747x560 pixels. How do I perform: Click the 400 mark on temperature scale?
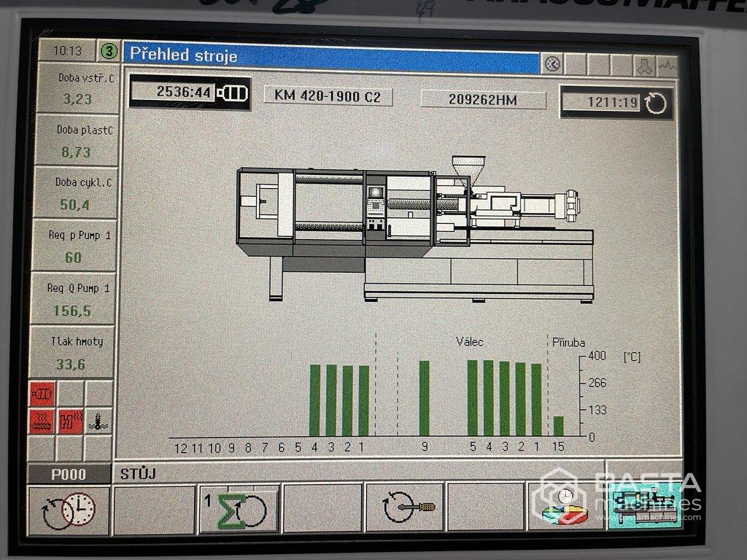(597, 355)
